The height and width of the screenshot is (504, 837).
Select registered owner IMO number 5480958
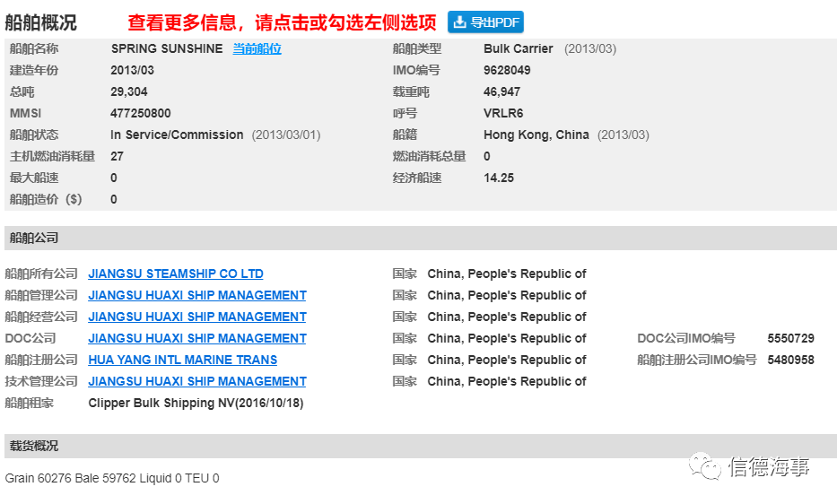tap(790, 360)
